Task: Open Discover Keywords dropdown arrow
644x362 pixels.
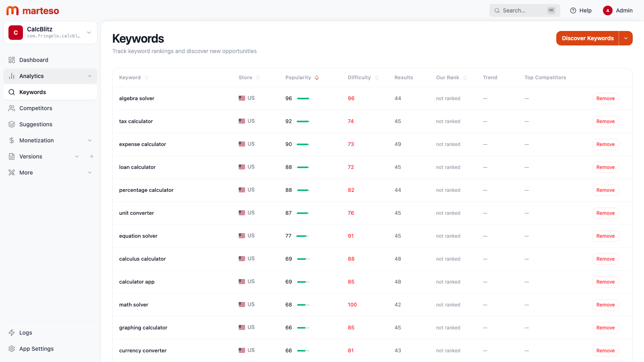Action: pos(626,38)
